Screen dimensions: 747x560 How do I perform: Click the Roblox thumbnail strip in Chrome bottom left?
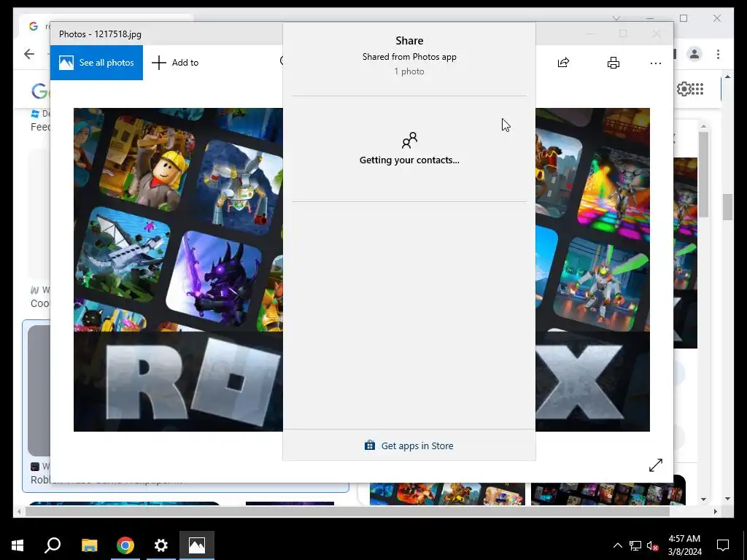click(x=124, y=503)
